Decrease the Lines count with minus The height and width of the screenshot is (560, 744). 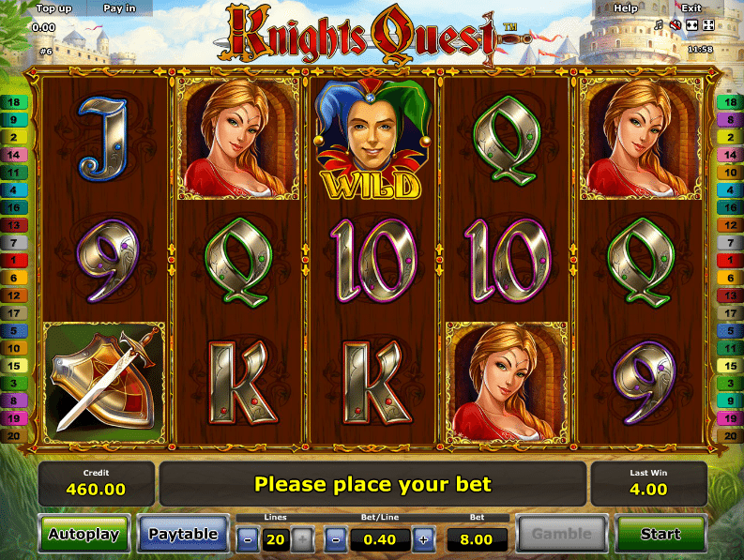point(248,539)
